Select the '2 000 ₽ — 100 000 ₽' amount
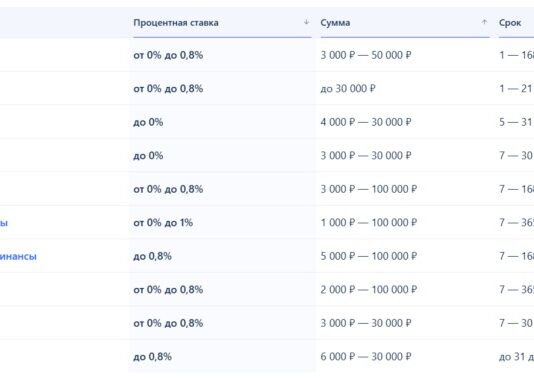Image resolution: width=534 pixels, height=378 pixels. (x=368, y=289)
